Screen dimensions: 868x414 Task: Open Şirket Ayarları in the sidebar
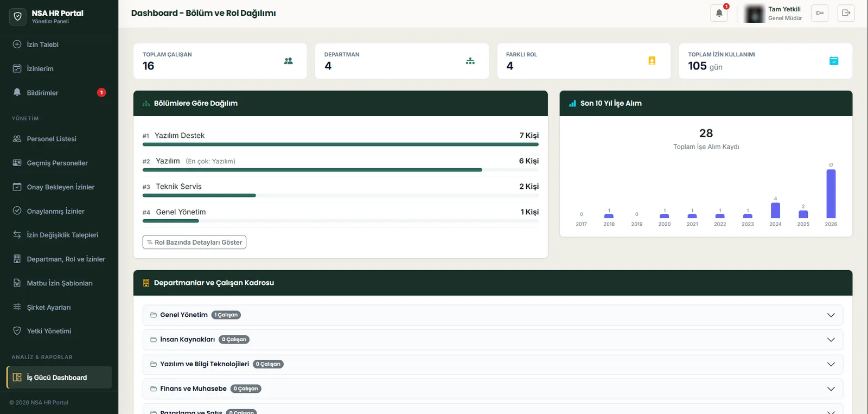click(x=59, y=307)
